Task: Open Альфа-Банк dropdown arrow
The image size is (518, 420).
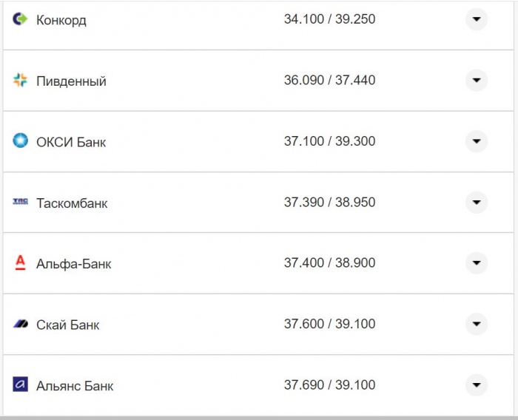Action: [x=477, y=262]
